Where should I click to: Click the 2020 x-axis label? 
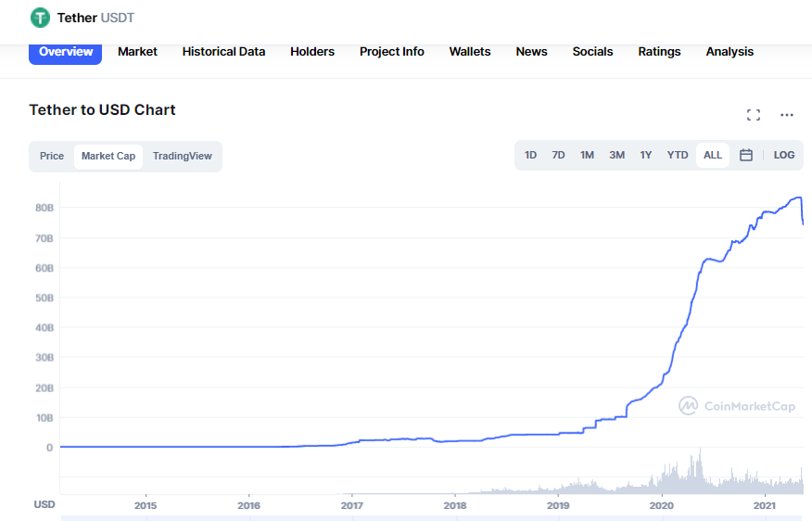[661, 505]
